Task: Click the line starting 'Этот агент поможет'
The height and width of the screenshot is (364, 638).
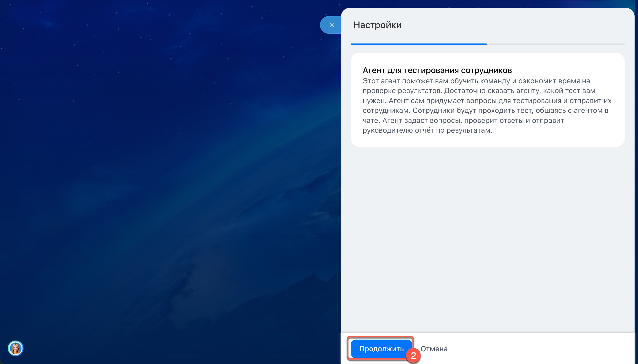Action: (476, 81)
